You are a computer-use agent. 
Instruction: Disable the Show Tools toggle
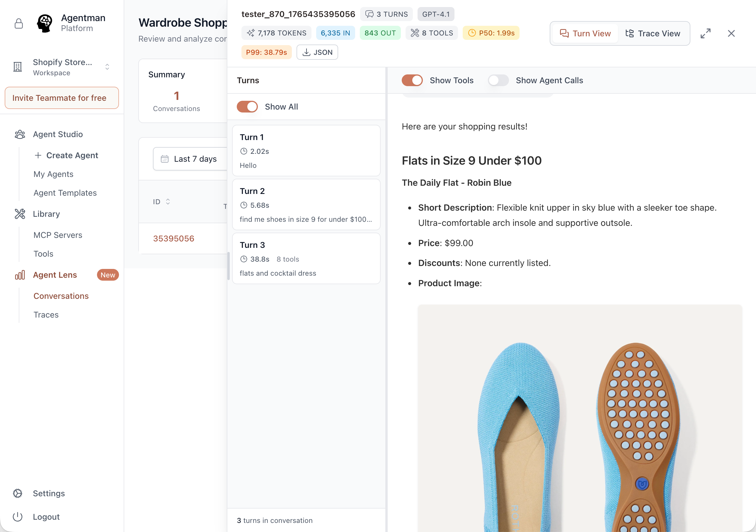(x=412, y=80)
